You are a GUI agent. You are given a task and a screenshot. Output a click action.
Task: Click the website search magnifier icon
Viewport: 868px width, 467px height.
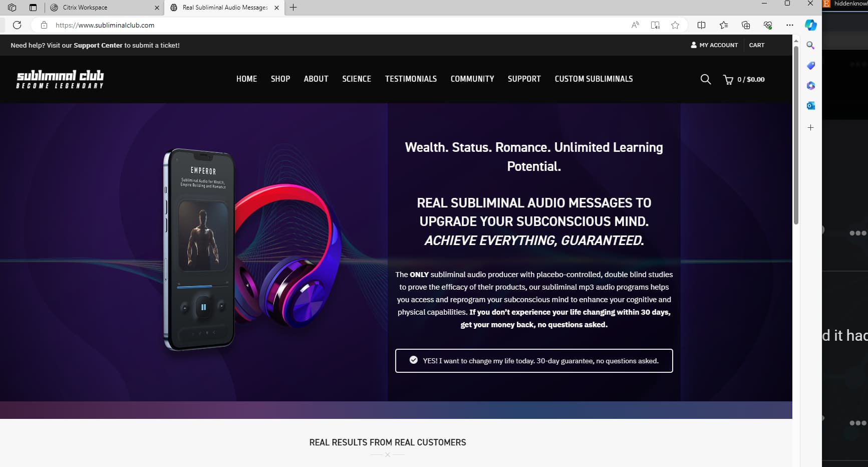point(705,79)
